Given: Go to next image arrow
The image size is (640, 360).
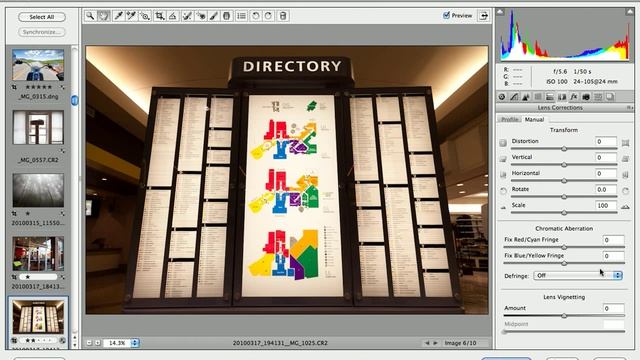Looking at the screenshot, I should 435,343.
